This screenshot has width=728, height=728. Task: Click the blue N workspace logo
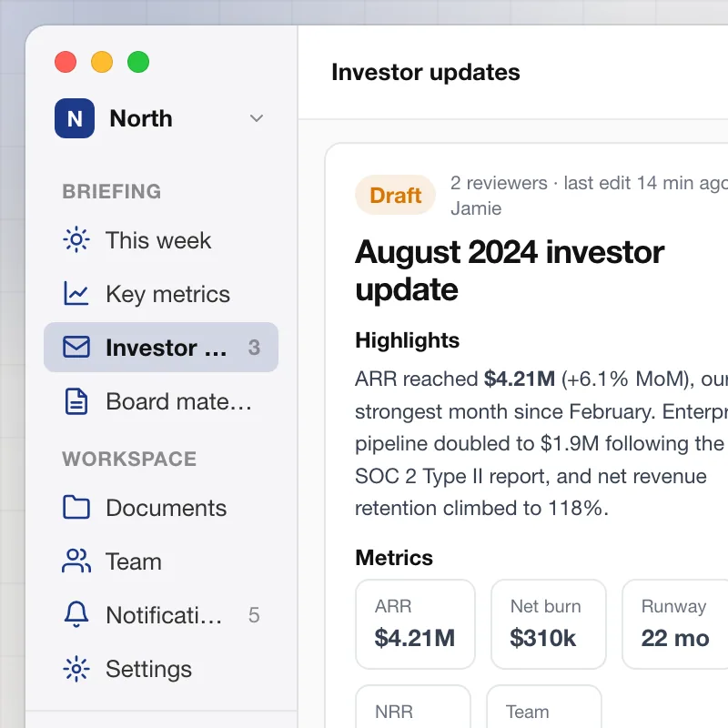point(75,118)
